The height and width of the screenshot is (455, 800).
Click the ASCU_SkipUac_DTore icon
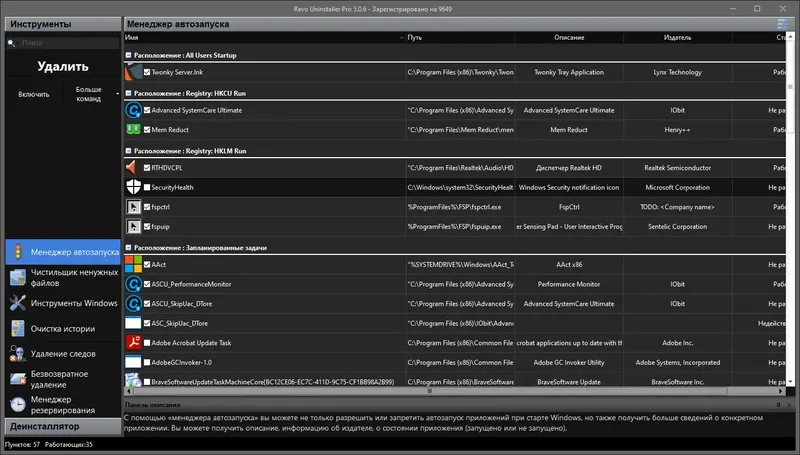[x=133, y=304]
